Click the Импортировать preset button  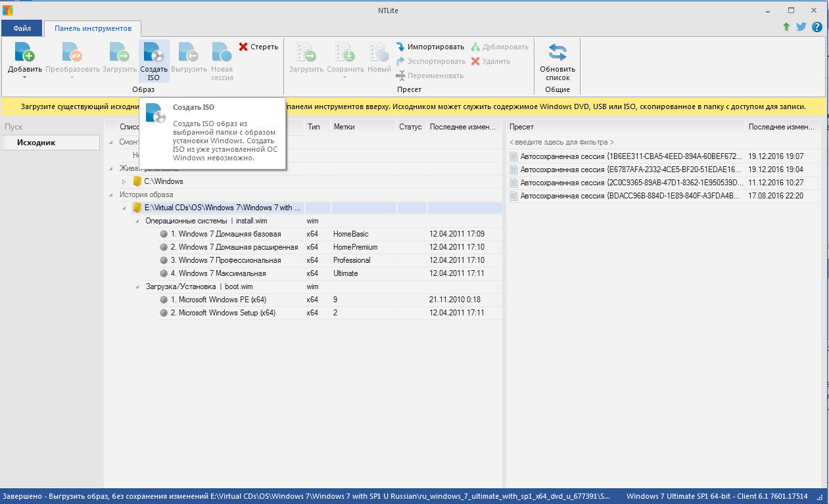tap(430, 47)
